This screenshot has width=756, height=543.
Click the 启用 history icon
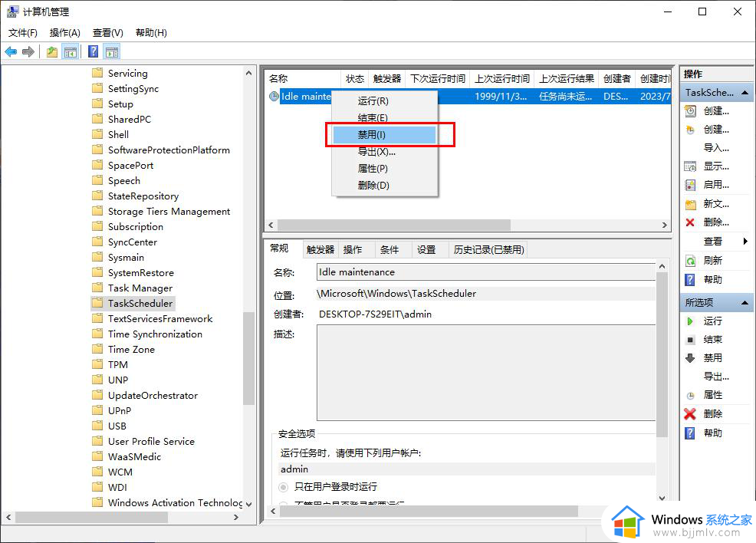(x=690, y=185)
